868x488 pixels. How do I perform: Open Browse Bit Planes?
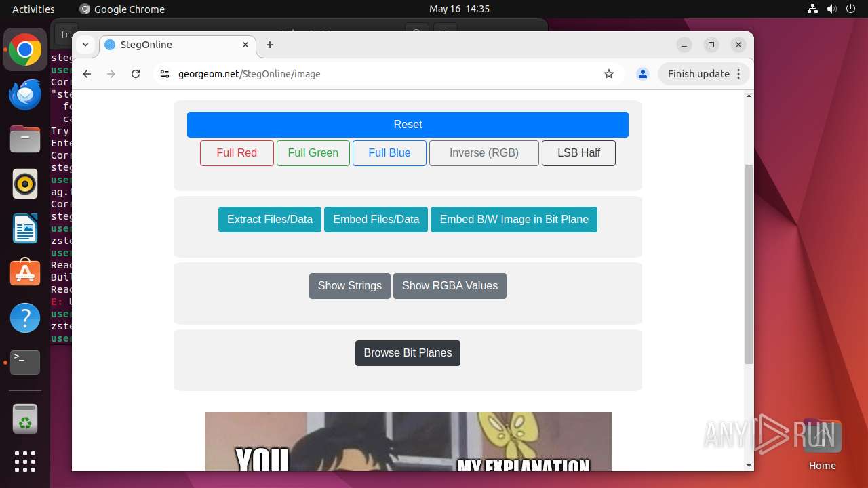click(x=408, y=353)
